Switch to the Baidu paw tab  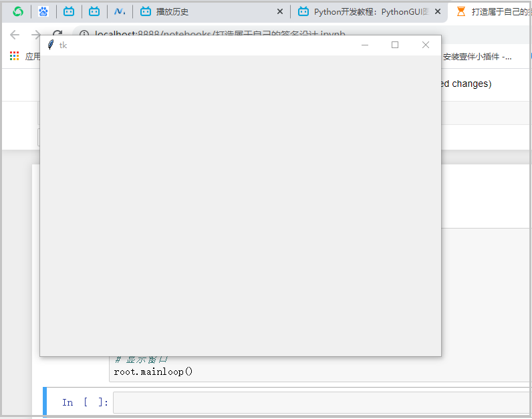[x=43, y=12]
